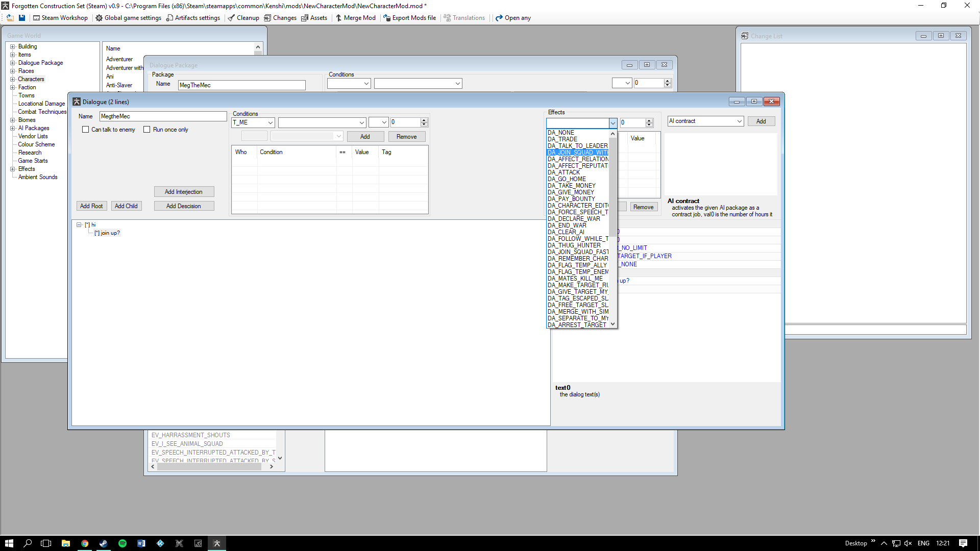Open Artifacts settings toolbar item

tap(193, 18)
